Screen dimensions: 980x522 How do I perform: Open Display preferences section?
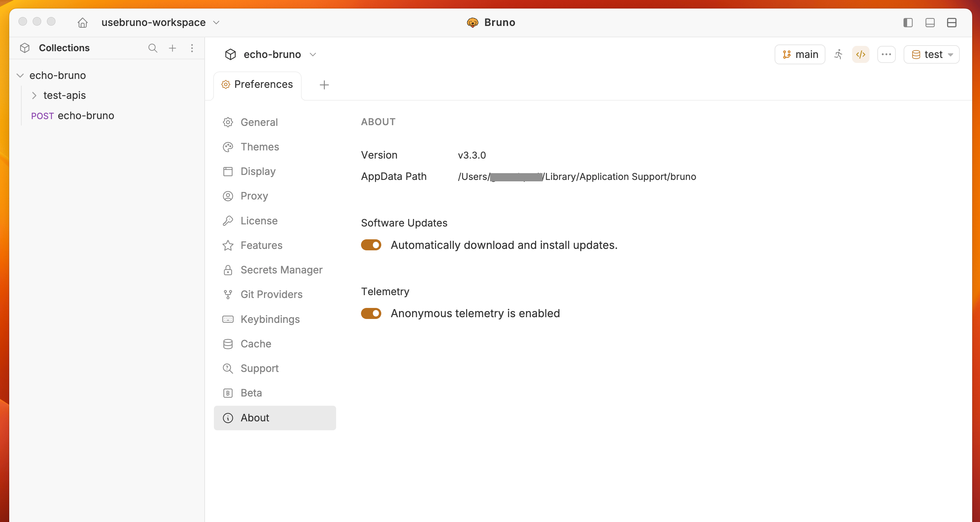[275, 171]
